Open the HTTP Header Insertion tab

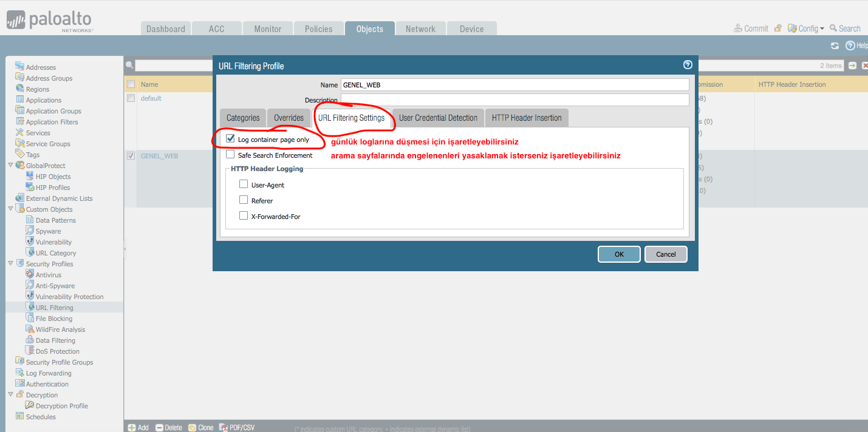527,118
